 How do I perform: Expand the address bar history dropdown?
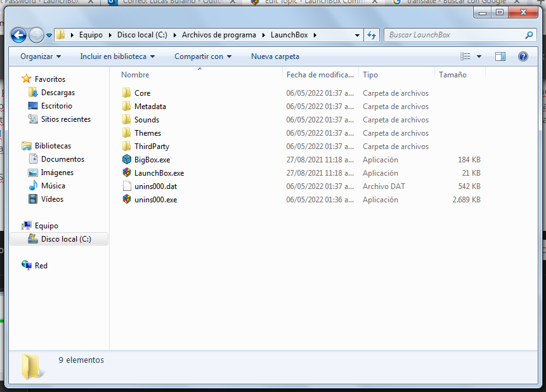point(357,35)
